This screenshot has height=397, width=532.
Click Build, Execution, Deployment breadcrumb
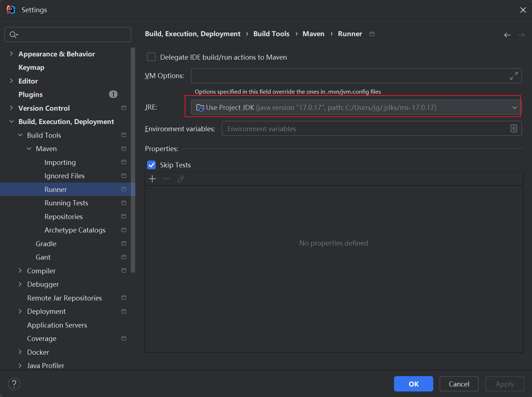tap(193, 34)
